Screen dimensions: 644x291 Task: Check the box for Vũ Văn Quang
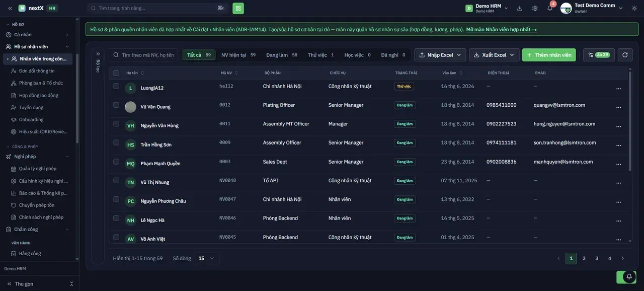pos(116,105)
